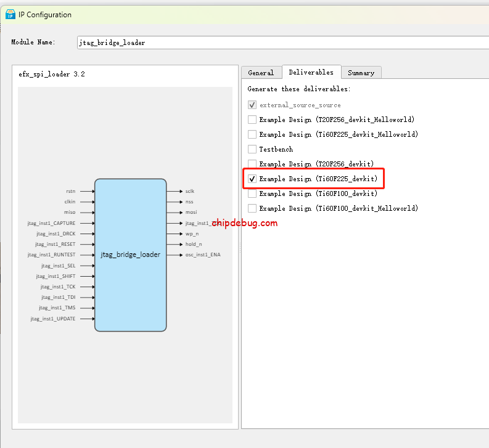The image size is (489, 448).
Task: Open the Summary tab
Action: (x=361, y=73)
